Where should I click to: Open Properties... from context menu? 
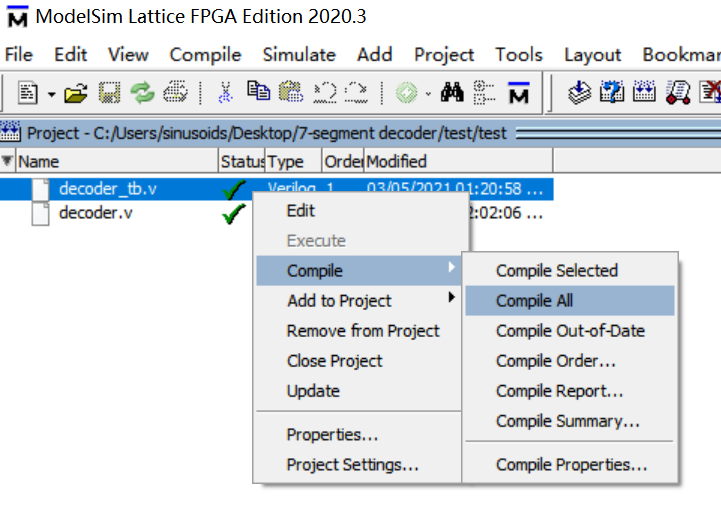point(358,434)
